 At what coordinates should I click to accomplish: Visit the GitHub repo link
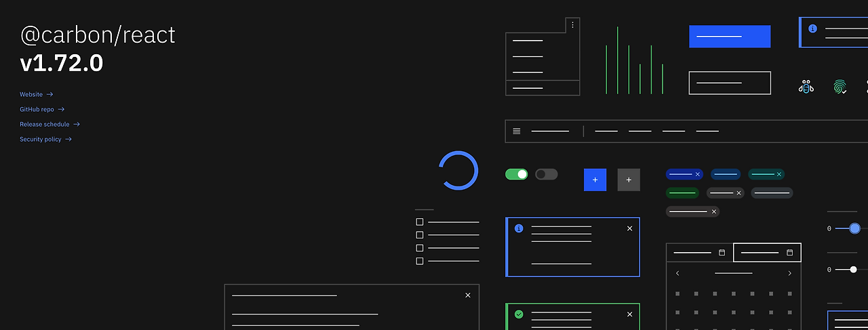pos(42,109)
